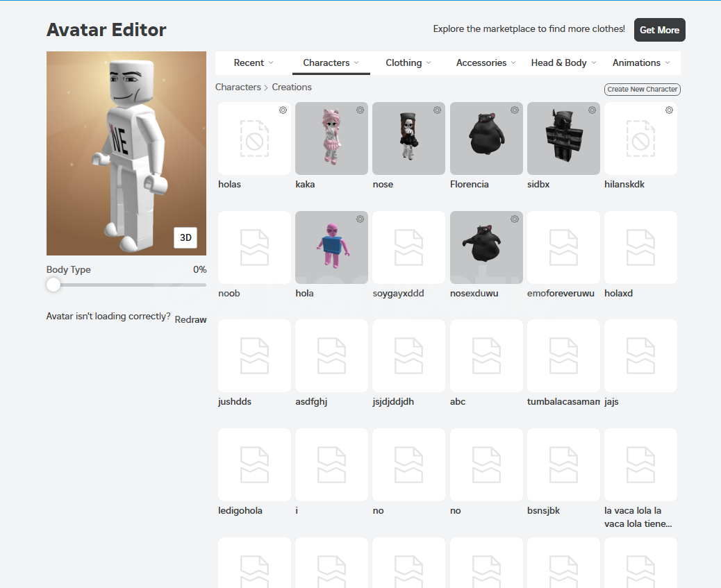
Task: Click the 'la vaca lola' character name
Action: coord(638,517)
